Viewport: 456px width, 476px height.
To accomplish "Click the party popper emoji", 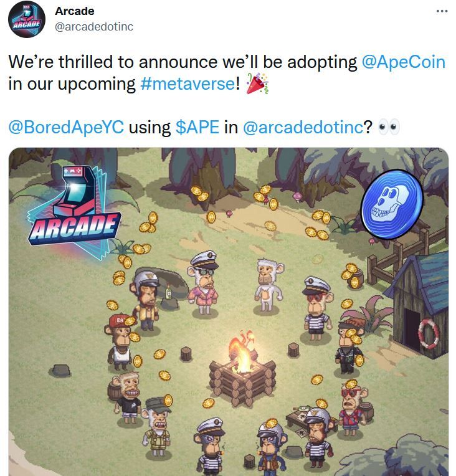I will point(257,83).
